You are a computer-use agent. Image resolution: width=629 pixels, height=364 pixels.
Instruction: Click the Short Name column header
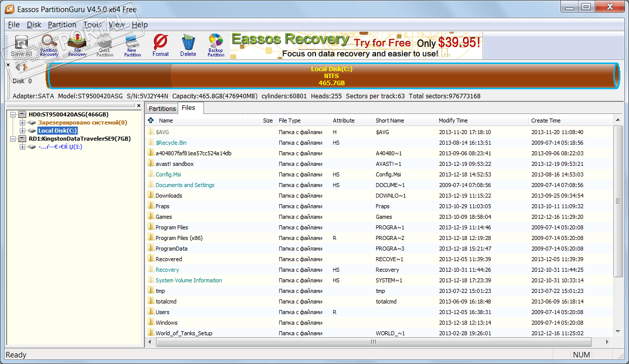[x=404, y=120]
